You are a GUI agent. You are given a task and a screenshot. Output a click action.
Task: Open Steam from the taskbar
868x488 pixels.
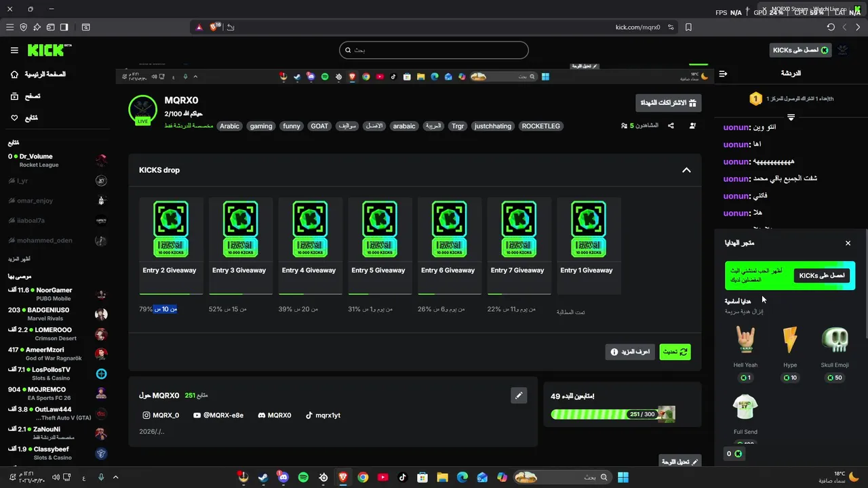coord(262,477)
